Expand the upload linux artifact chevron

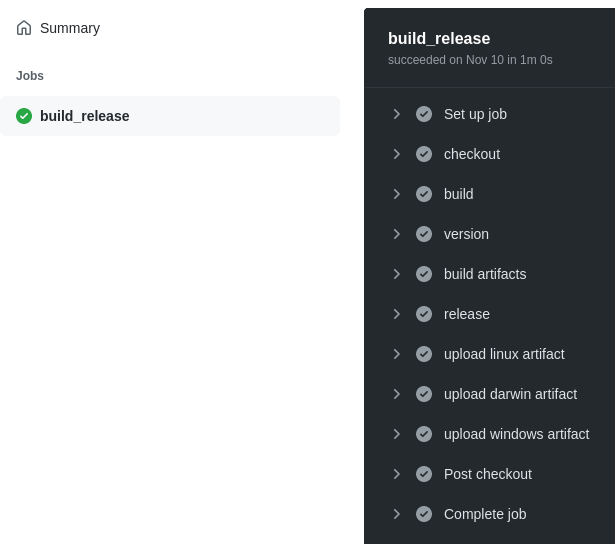click(397, 354)
